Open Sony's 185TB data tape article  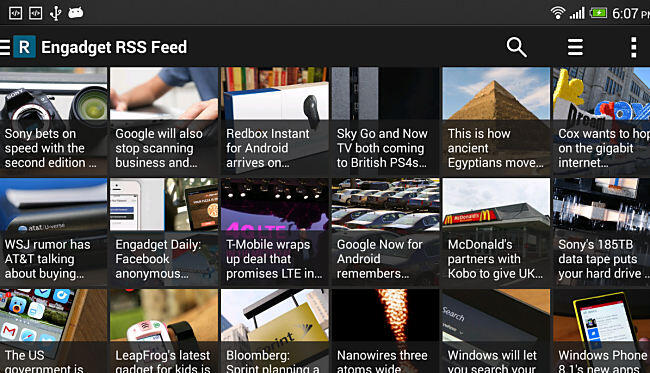point(601,233)
